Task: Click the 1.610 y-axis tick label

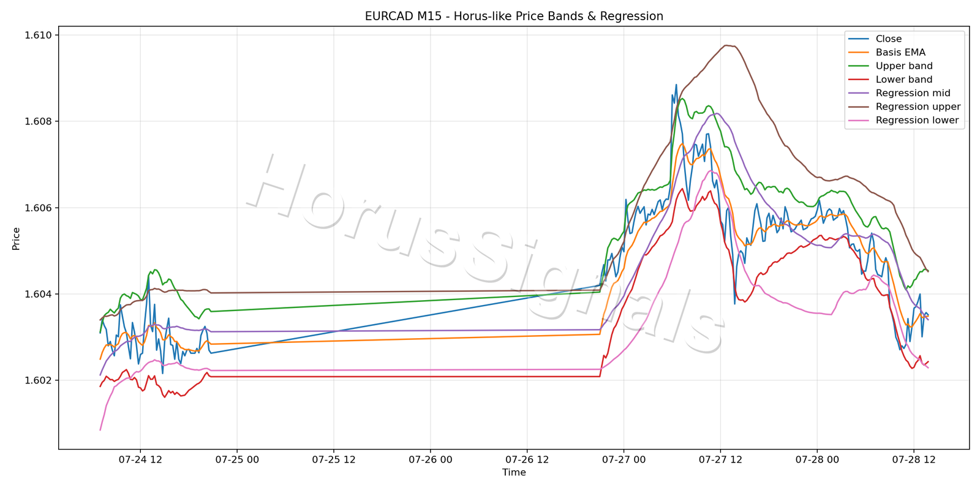Action: coord(38,36)
